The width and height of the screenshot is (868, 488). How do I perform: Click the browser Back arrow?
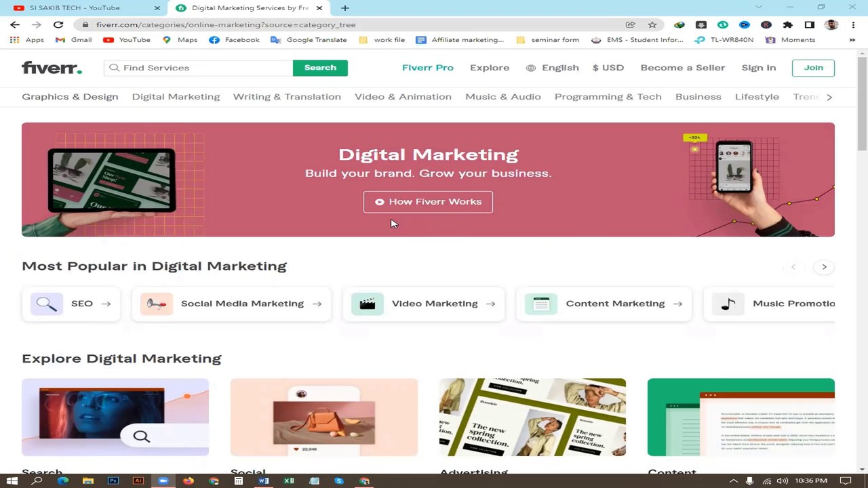[x=15, y=24]
